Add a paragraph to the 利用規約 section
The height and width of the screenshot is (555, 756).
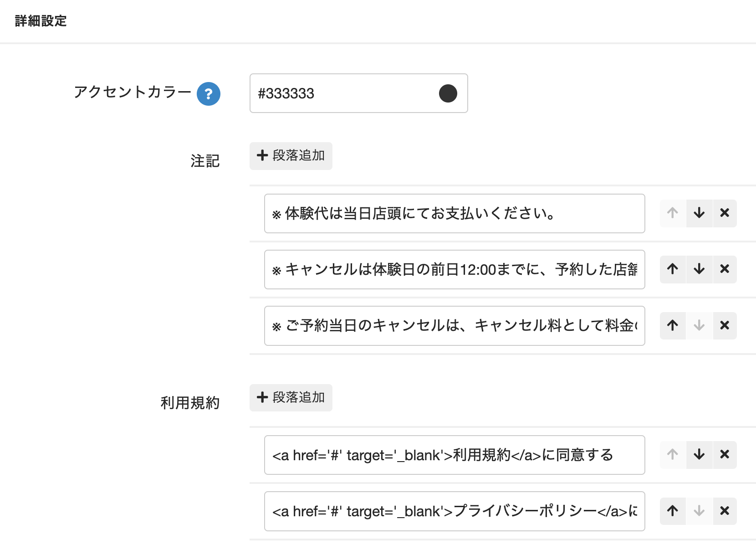(x=291, y=398)
